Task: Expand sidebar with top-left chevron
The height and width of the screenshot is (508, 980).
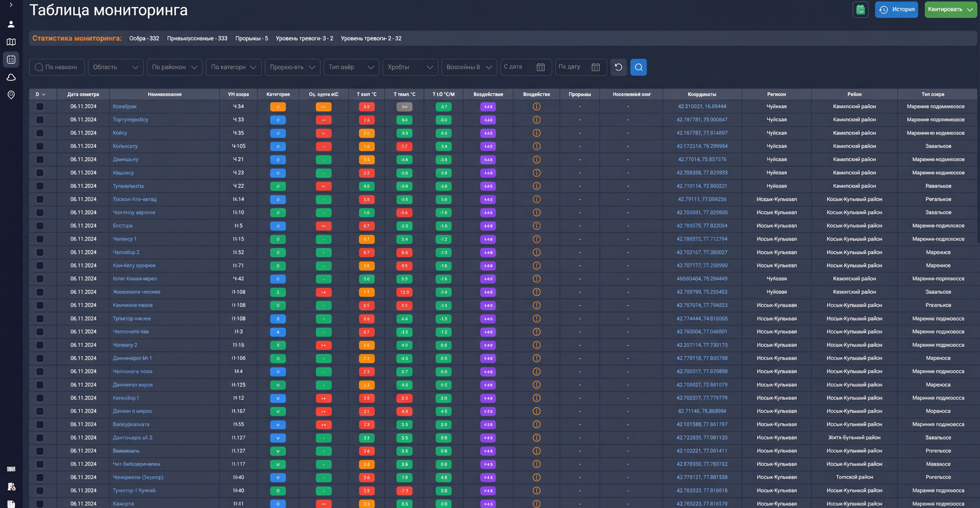Action: pyautogui.click(x=11, y=5)
